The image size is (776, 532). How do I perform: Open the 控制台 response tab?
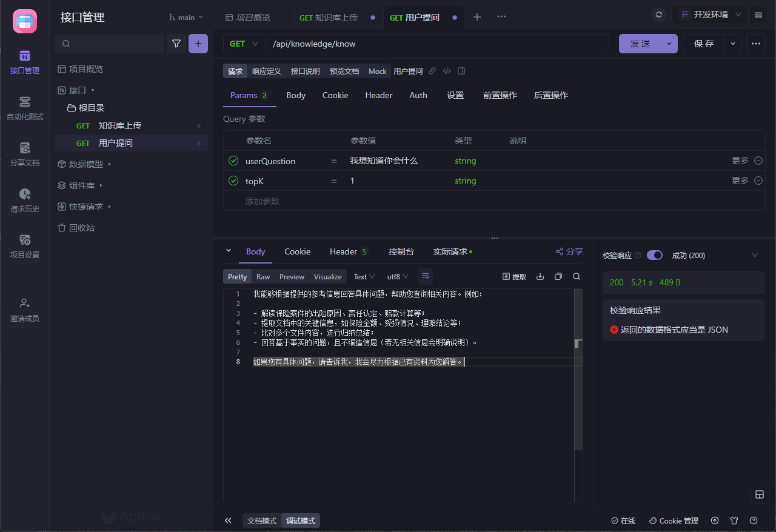coord(401,251)
